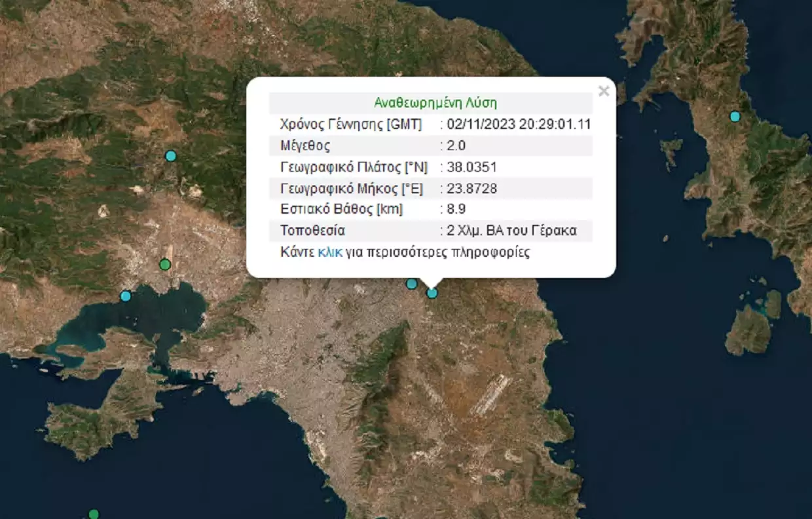Click the cyan marker at the popup's pointer tip
The image size is (812, 519).
tap(432, 293)
